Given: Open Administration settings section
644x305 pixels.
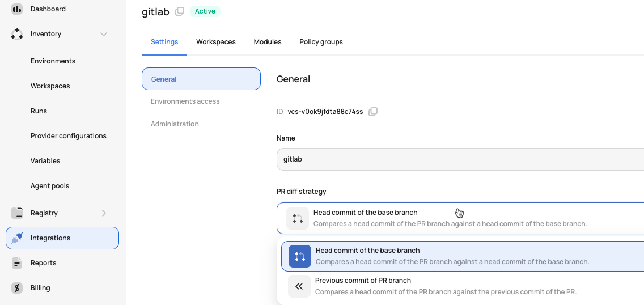Looking at the screenshot, I should point(175,124).
